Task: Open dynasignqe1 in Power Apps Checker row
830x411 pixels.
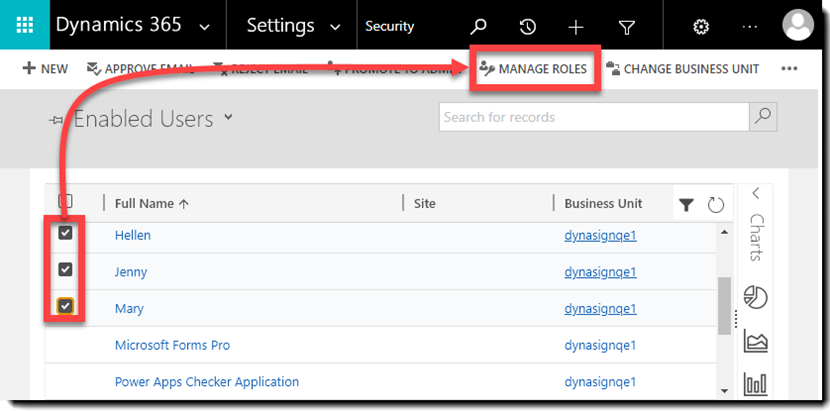Action: (x=600, y=382)
